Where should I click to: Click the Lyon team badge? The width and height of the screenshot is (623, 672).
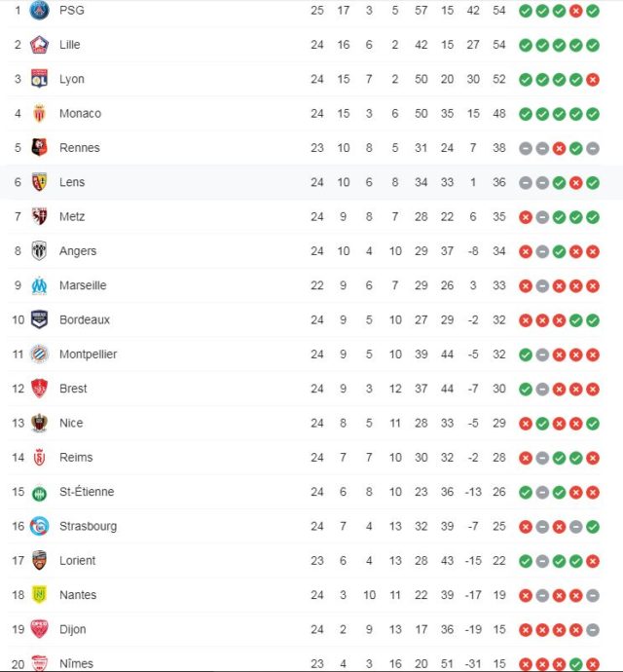coord(39,79)
